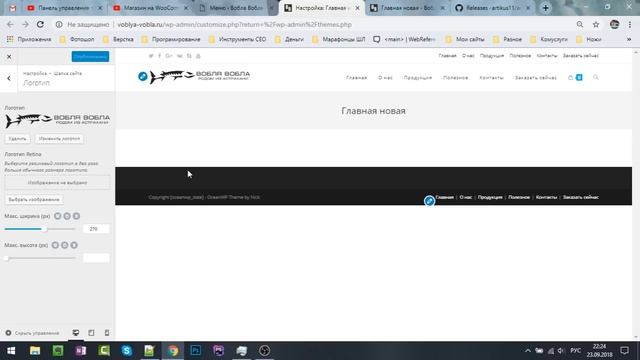Select tablet device icon for Макс. ширина
640x360 pixels.
click(x=67, y=216)
